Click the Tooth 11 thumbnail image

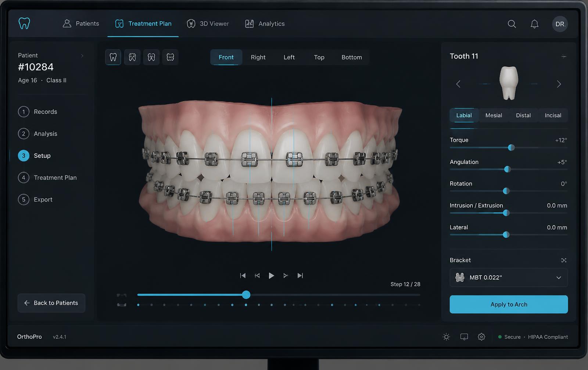509,83
